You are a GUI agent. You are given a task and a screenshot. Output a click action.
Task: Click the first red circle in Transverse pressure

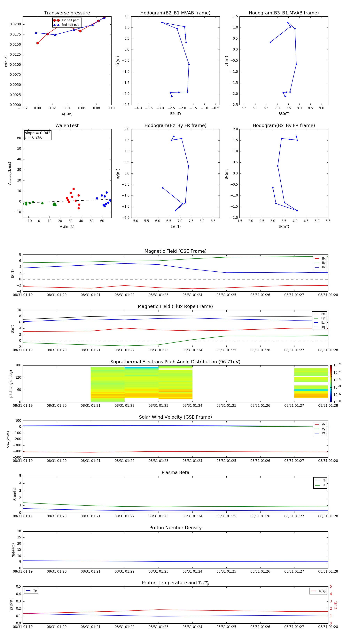pyautogui.click(x=38, y=43)
